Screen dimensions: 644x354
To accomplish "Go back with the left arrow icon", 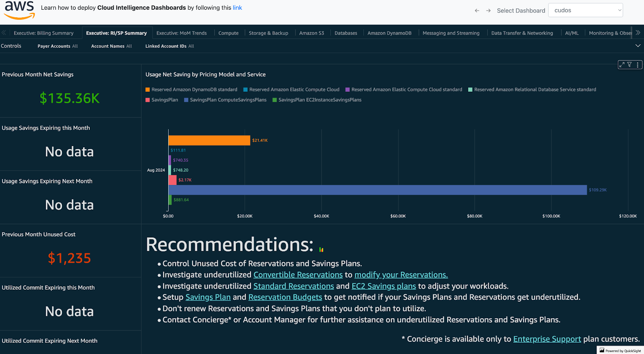I will [x=477, y=10].
